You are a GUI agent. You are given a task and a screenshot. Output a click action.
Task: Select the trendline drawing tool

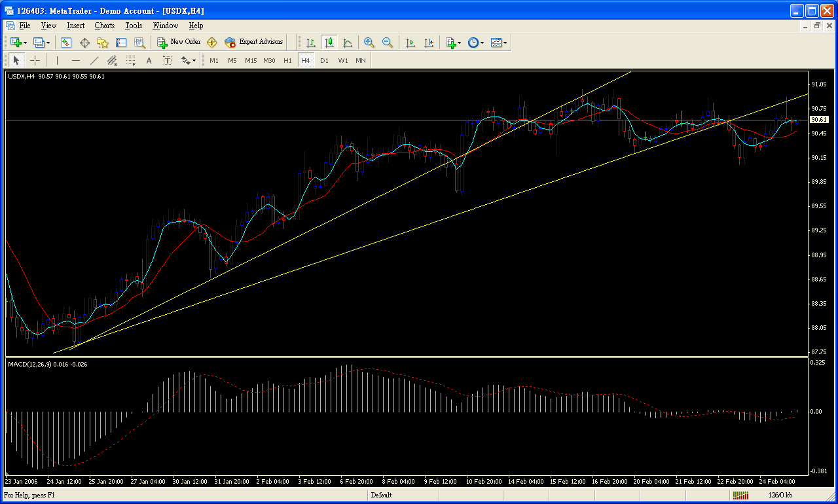click(x=94, y=60)
